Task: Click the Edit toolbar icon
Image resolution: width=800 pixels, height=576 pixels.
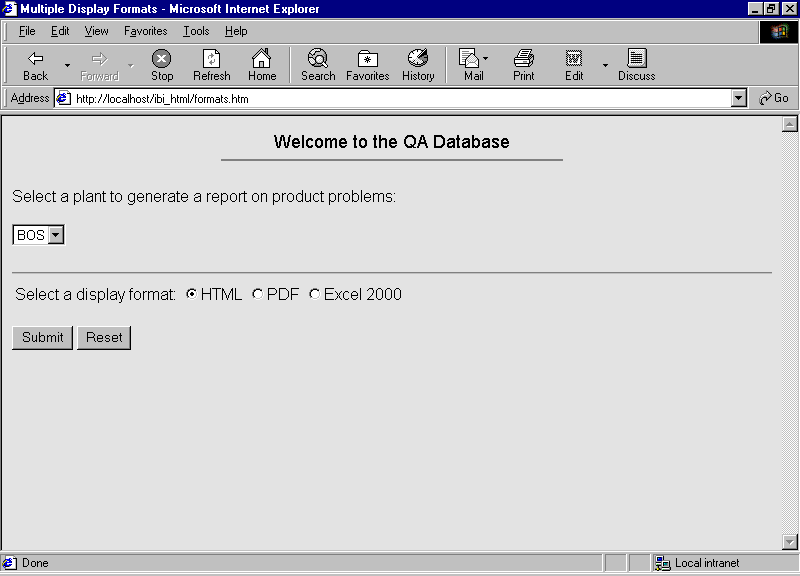Action: pyautogui.click(x=574, y=65)
